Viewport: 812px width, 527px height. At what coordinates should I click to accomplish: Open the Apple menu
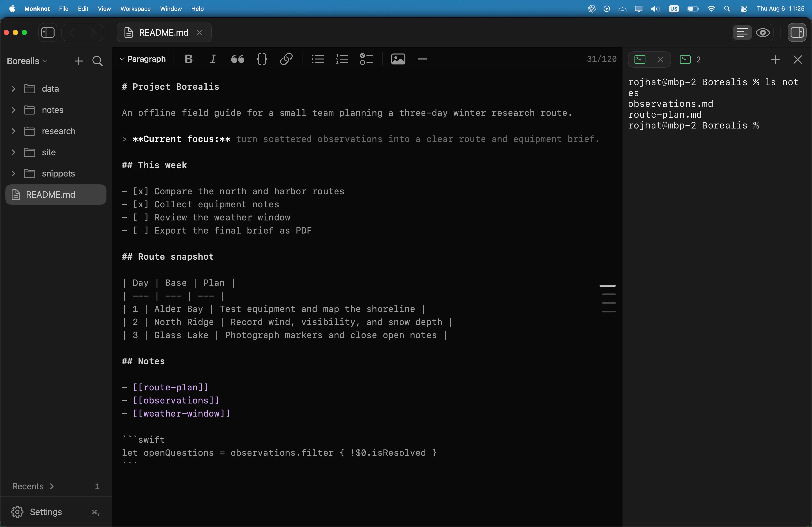click(12, 9)
